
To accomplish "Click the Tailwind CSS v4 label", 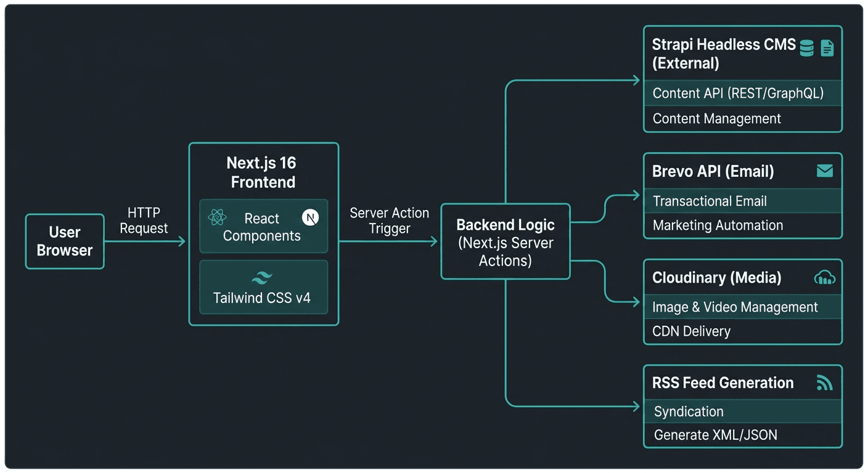I will click(262, 298).
